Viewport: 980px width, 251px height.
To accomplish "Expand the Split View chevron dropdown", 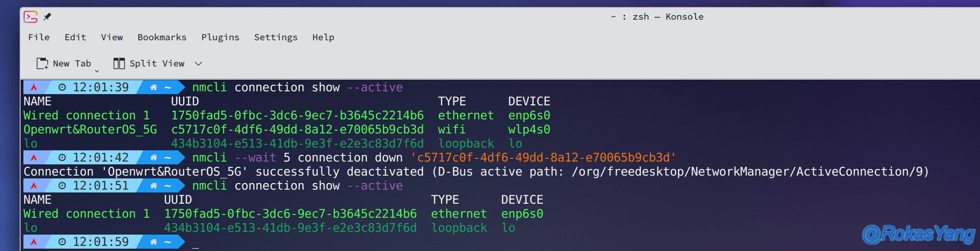I will click(x=199, y=64).
